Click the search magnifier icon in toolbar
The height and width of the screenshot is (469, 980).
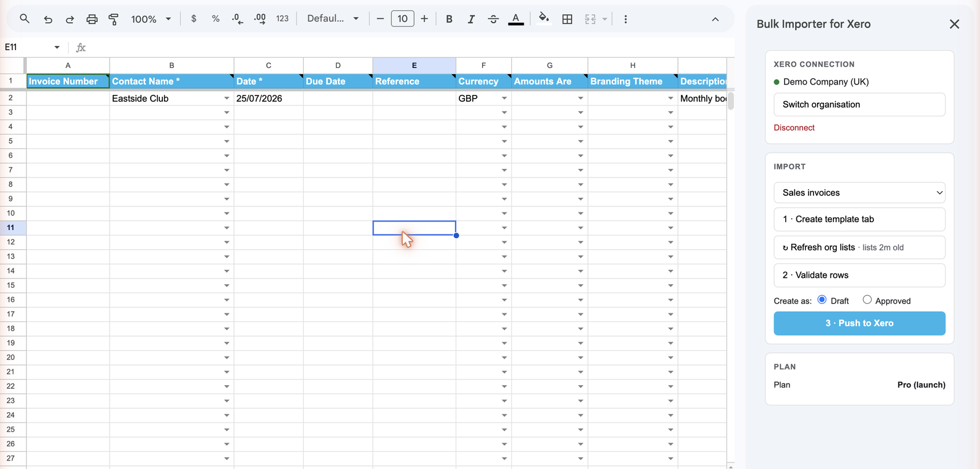(x=24, y=19)
